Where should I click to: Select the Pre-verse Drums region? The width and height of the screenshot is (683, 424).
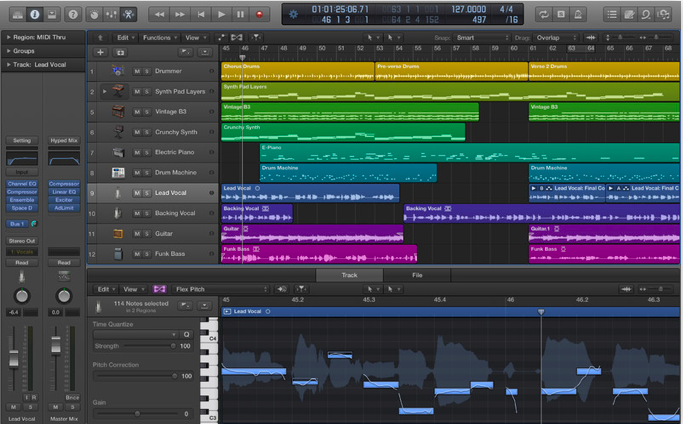click(451, 71)
